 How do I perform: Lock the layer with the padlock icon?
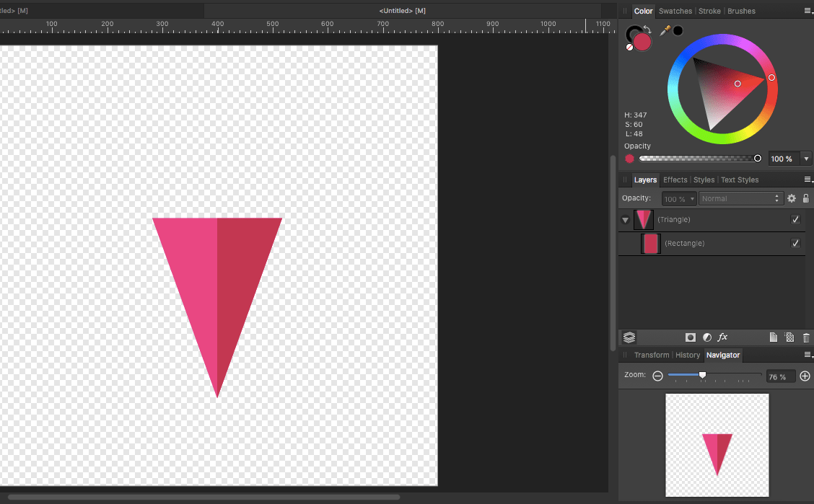[x=806, y=198]
